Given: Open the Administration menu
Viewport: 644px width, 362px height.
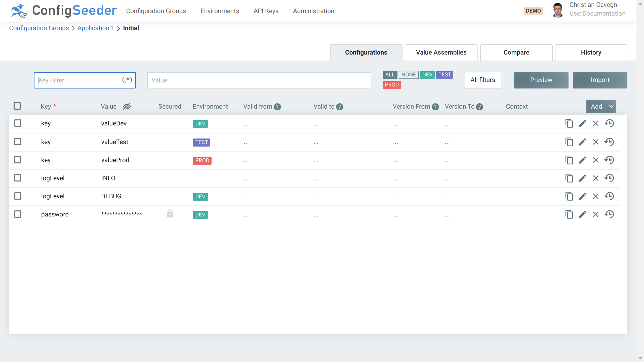Looking at the screenshot, I should point(313,11).
